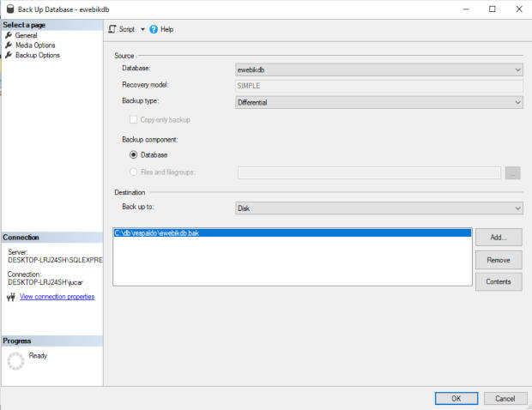
Task: Click the Server name DESKTOP-LRJ24SH\SQLEXPRE text
Action: point(55,260)
